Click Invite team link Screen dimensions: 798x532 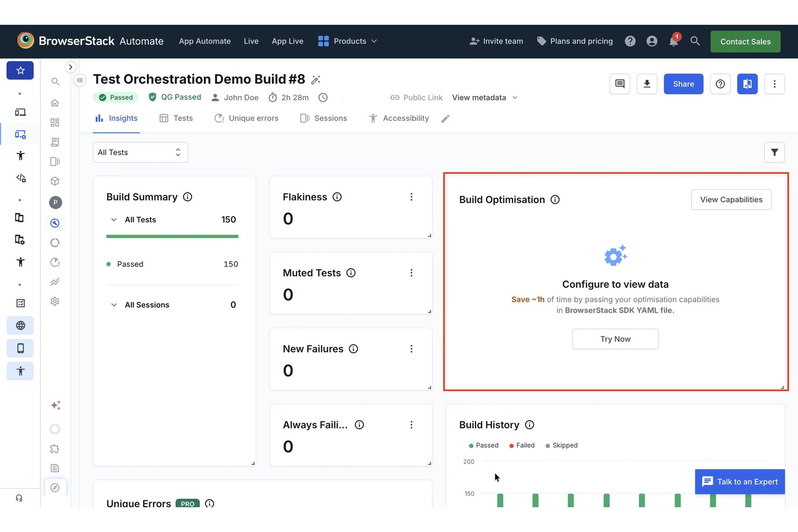tap(496, 41)
